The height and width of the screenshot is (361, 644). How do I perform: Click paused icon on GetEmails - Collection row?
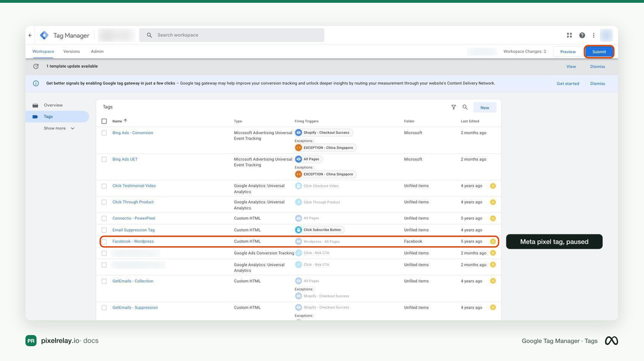tap(493, 281)
